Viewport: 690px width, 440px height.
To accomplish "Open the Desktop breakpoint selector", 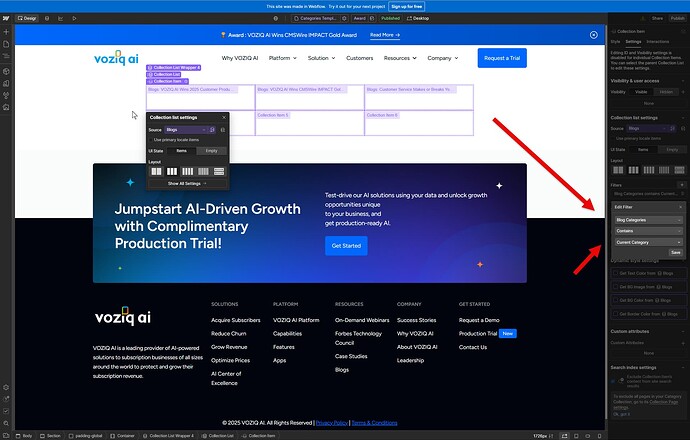I will (418, 18).
